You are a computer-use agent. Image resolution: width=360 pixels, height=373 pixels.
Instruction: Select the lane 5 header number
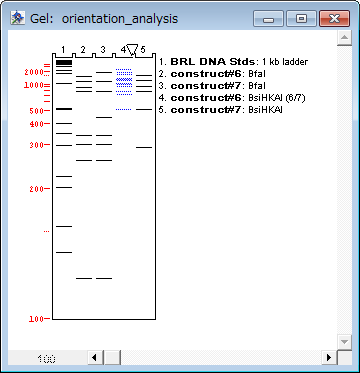[143, 49]
